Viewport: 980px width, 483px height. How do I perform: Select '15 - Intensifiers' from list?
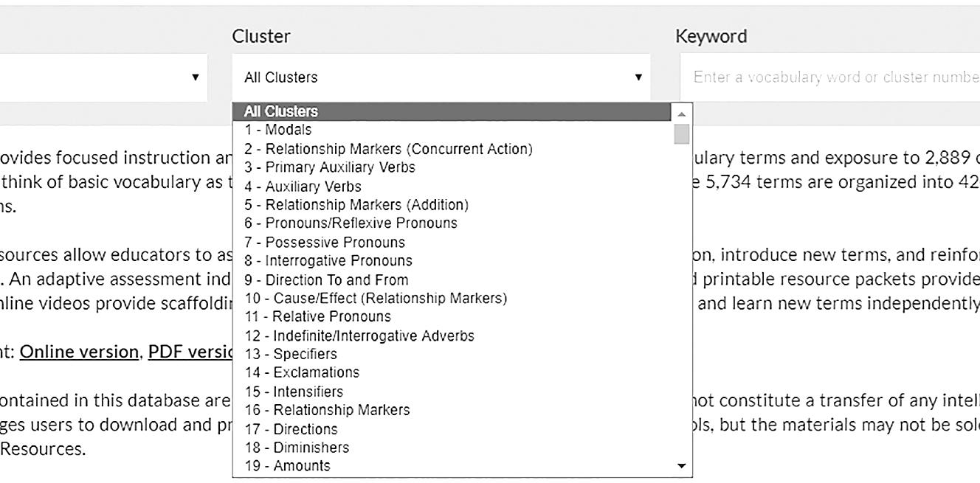pos(294,392)
